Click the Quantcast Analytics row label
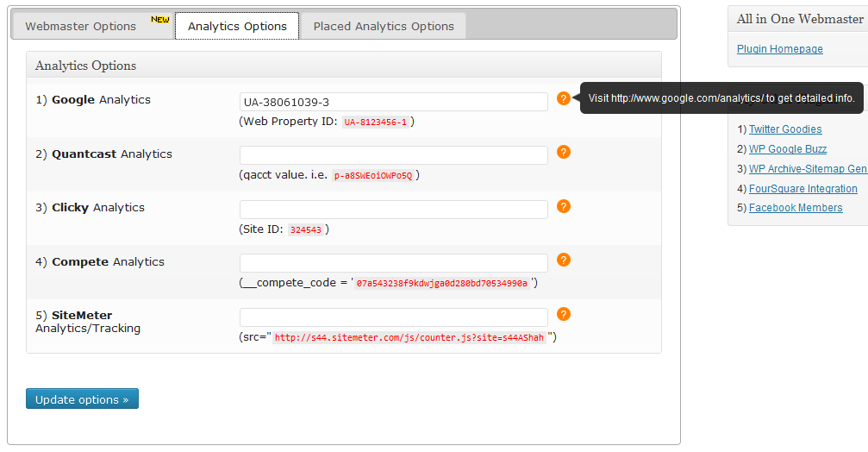868x452 pixels. tap(103, 154)
